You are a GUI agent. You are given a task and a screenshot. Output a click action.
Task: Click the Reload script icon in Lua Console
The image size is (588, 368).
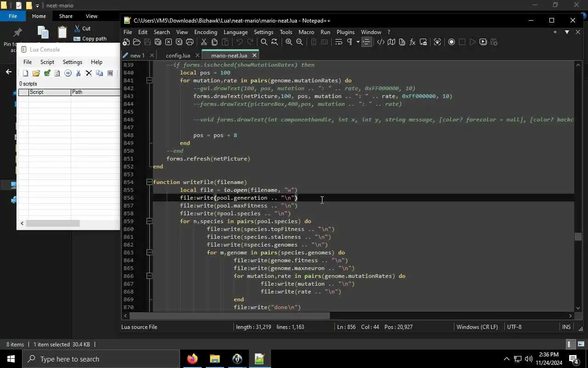[x=57, y=73]
